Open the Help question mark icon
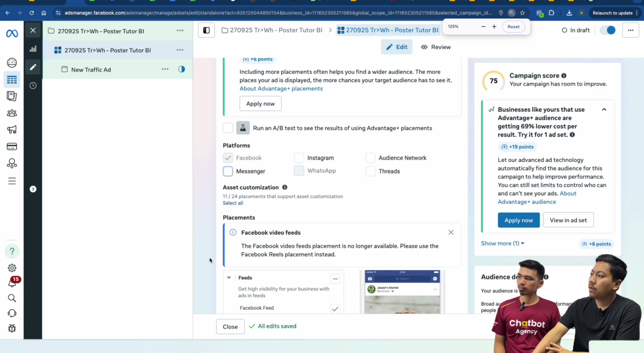This screenshot has width=644, height=353. [x=12, y=251]
